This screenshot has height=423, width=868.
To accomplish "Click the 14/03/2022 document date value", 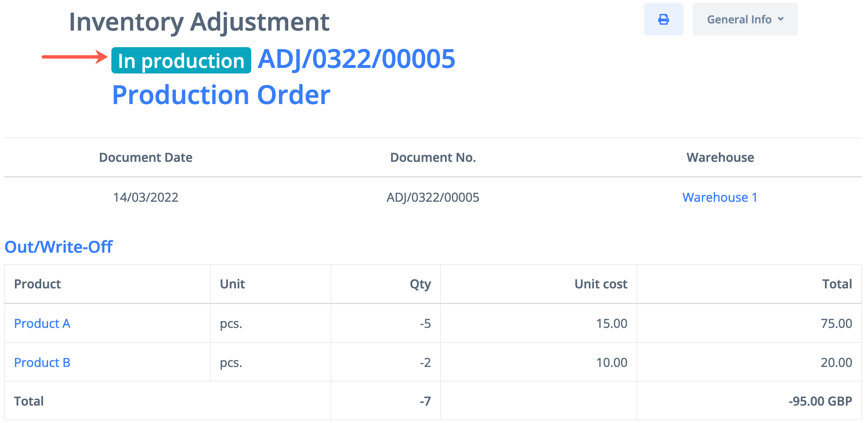I will tap(146, 197).
